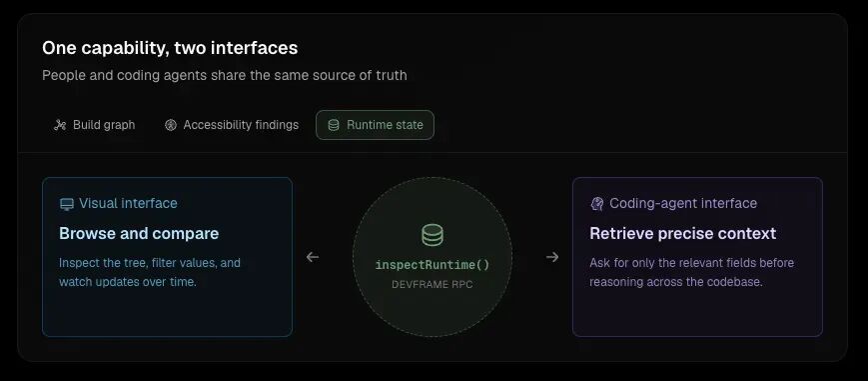
Task: Click the database icon in Runtime state tab
Action: (334, 125)
